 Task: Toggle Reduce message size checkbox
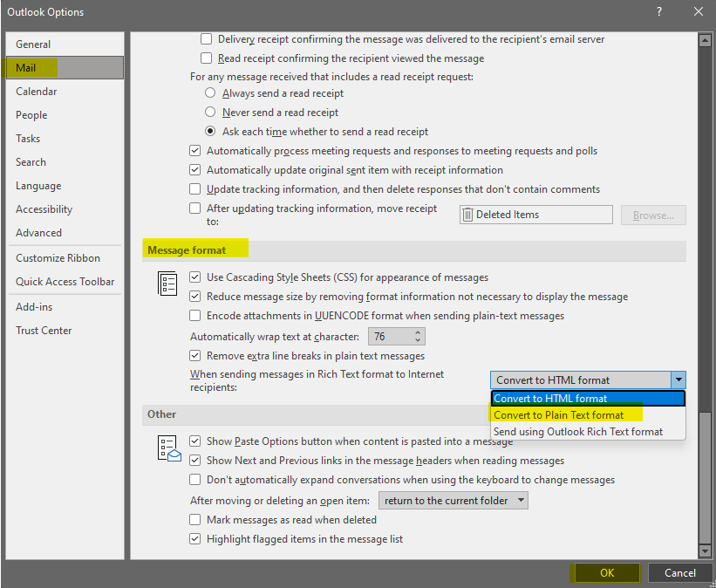(195, 296)
